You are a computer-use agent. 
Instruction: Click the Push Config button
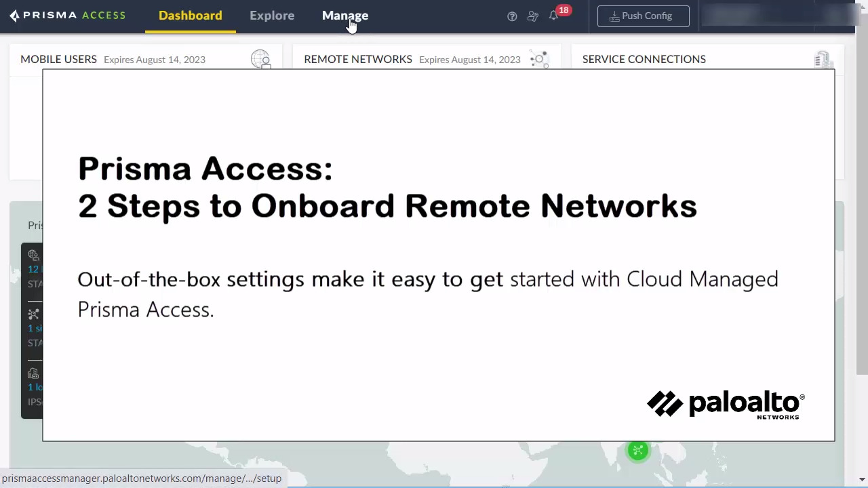643,16
